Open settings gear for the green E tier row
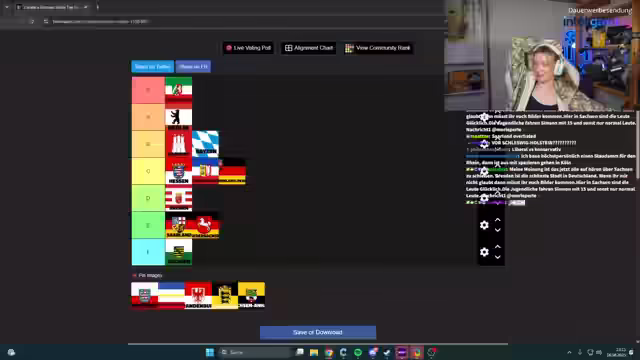This screenshot has width=640, height=360. [x=484, y=225]
